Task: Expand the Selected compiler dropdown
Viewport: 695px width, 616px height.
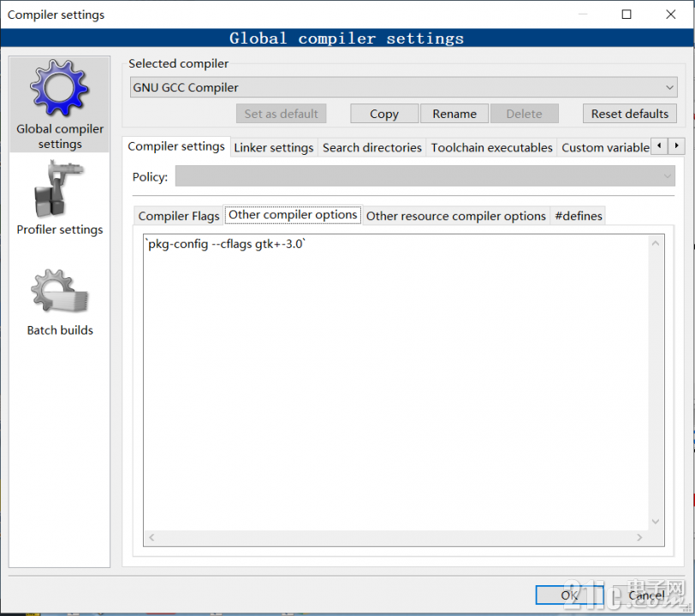Action: pos(403,87)
